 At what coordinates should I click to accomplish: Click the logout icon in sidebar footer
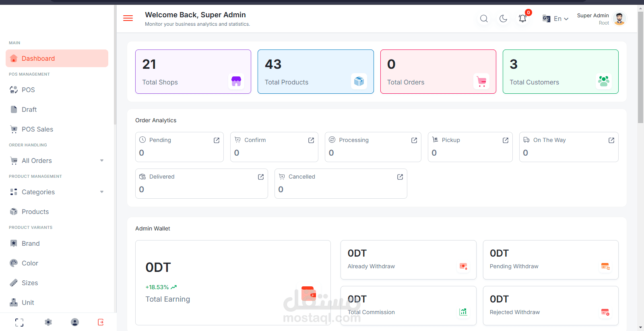pos(101,322)
